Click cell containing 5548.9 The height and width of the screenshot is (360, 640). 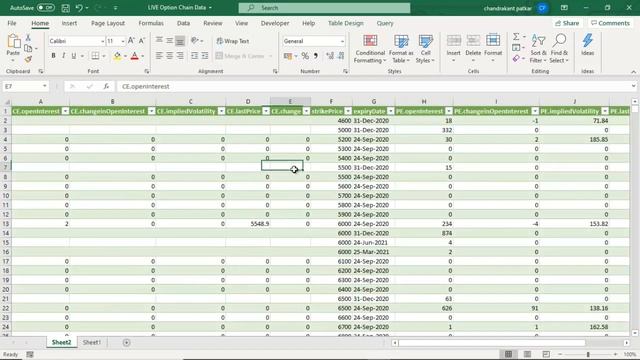tap(248, 224)
